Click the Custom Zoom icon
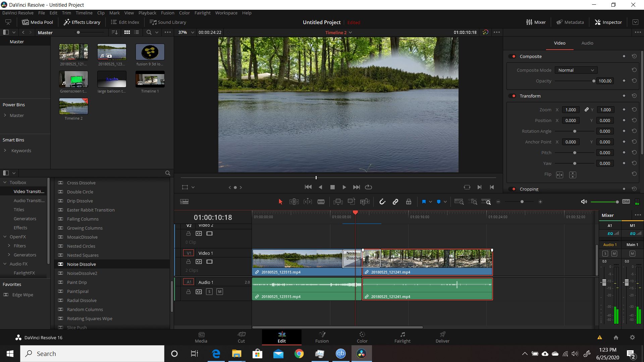 [486, 202]
